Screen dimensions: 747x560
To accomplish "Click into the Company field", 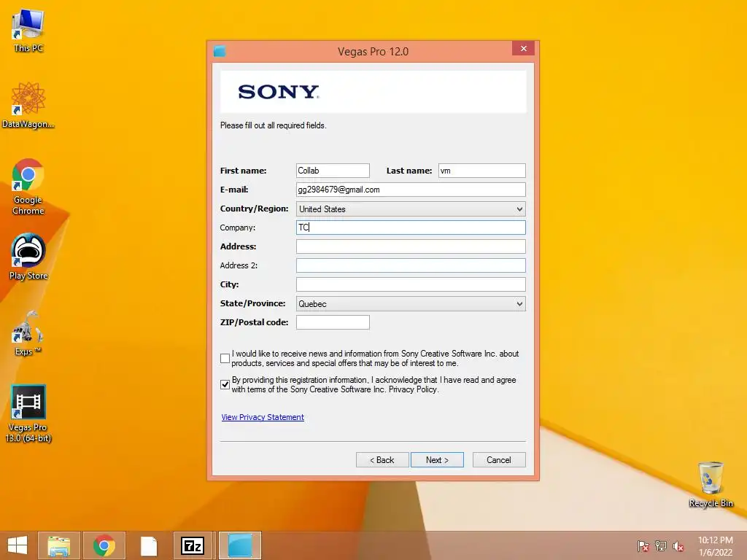I will [411, 227].
